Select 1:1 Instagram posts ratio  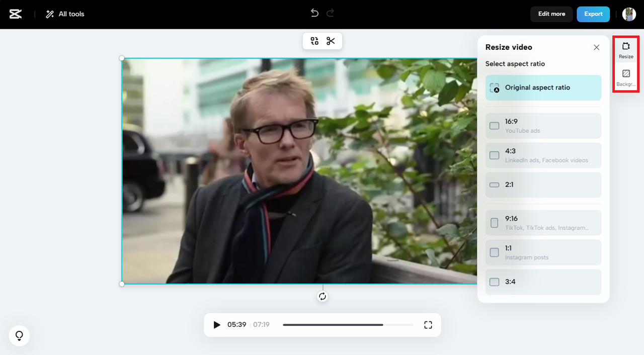tap(543, 252)
